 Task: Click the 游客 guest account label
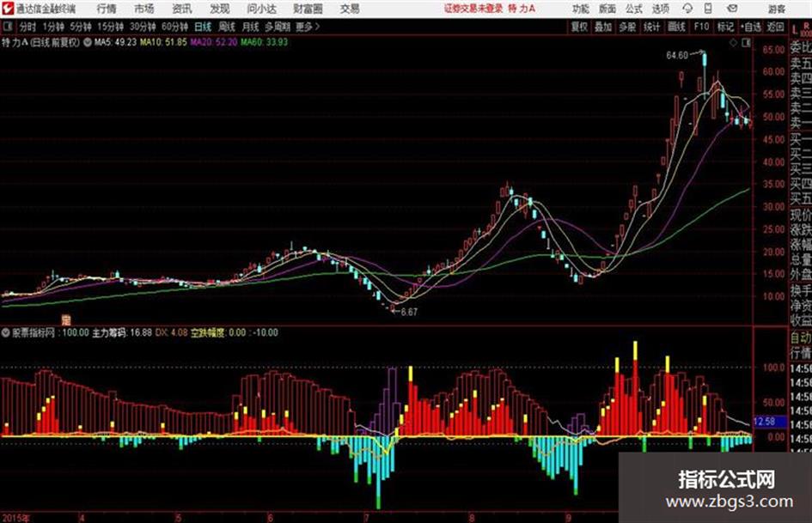pos(777,9)
